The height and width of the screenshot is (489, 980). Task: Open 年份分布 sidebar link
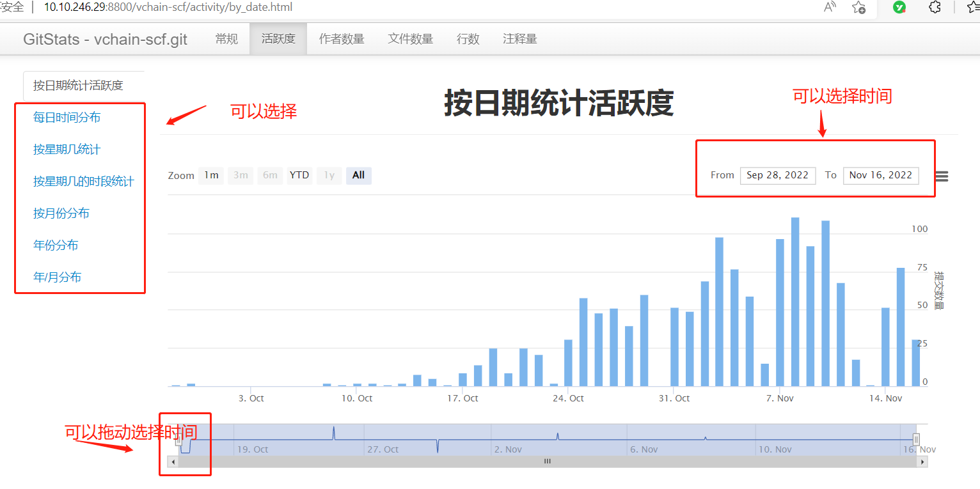click(56, 245)
